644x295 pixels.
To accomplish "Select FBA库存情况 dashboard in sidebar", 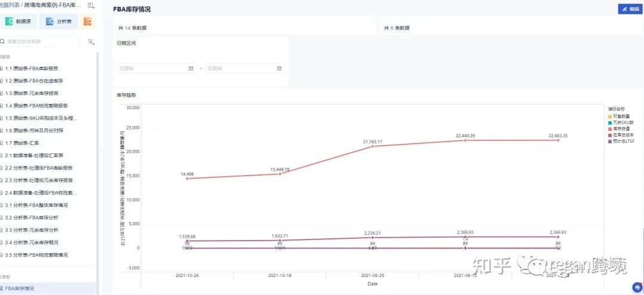I will 20,288.
